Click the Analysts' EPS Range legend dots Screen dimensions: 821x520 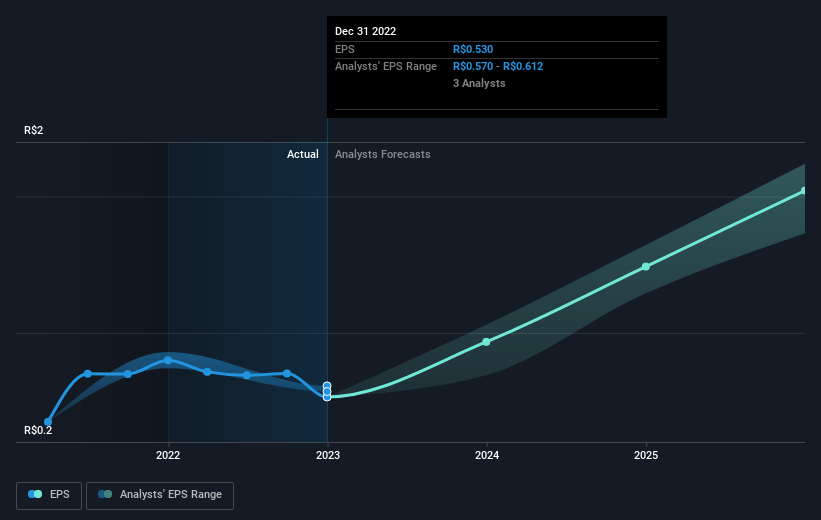coord(105,494)
